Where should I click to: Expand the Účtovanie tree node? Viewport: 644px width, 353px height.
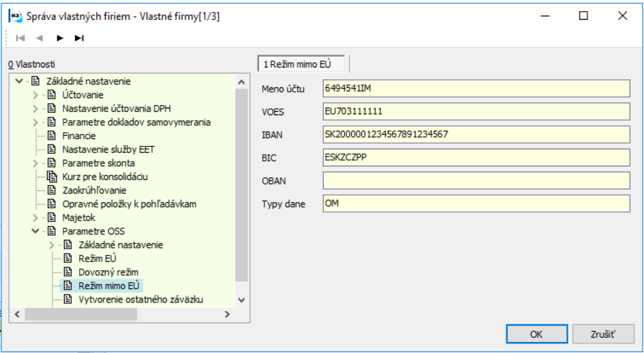(x=35, y=95)
